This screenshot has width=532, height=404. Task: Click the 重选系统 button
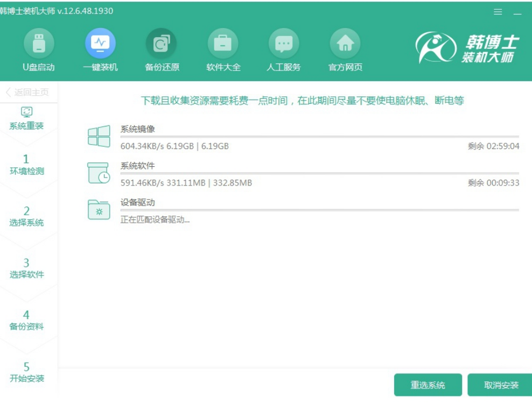[428, 385]
